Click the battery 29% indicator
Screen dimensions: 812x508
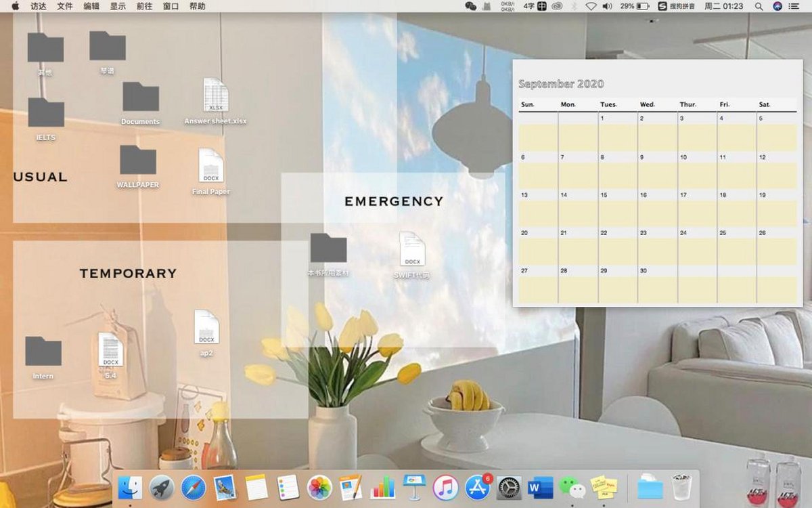(634, 6)
